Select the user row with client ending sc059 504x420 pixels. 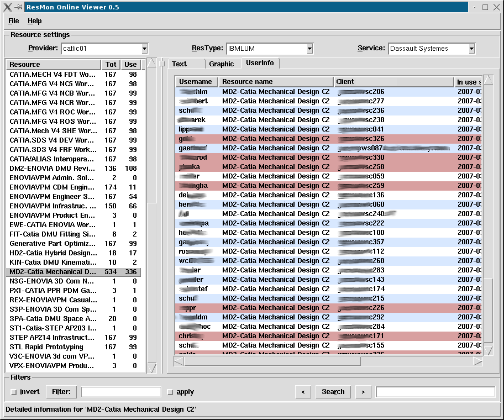pos(328,176)
